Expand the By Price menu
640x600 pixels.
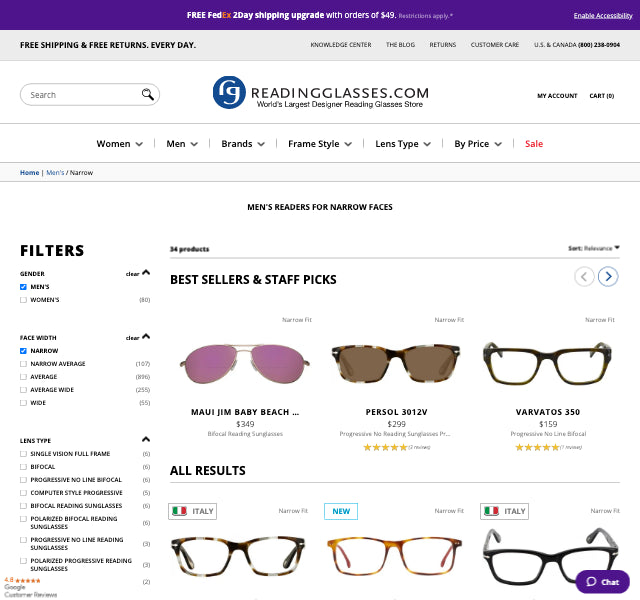478,144
